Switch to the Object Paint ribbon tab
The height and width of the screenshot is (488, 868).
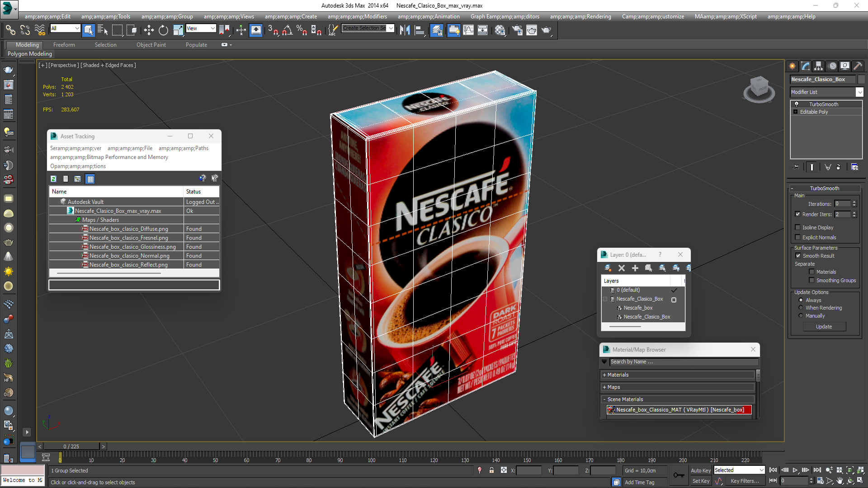(151, 45)
